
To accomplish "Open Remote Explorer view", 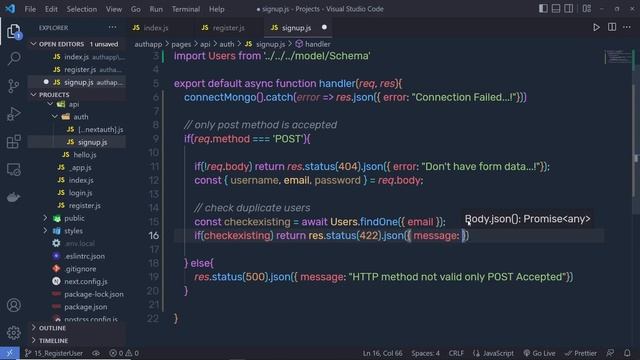I will pyautogui.click(x=13, y=169).
